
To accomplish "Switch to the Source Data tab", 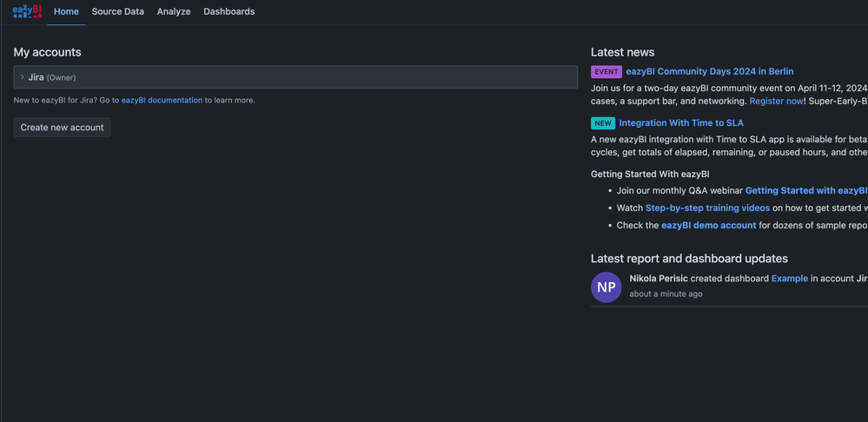I will coord(118,11).
